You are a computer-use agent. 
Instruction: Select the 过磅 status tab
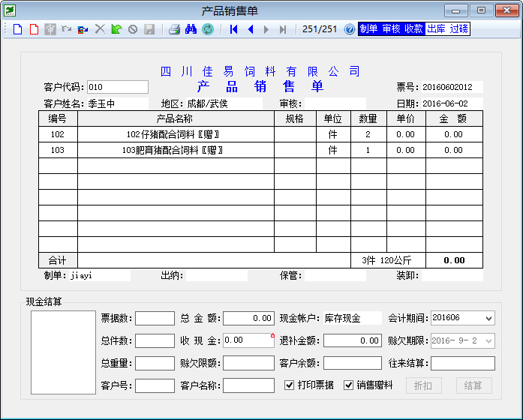tap(459, 29)
